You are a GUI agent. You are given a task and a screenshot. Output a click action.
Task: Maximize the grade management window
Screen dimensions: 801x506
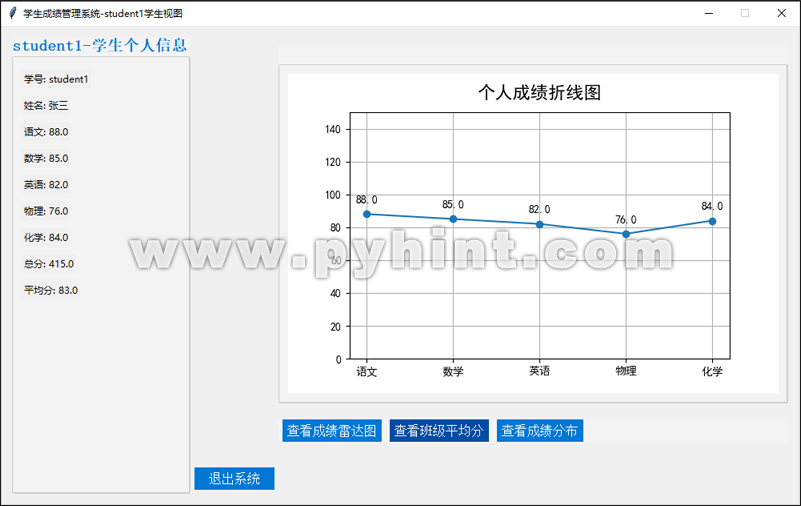coord(745,13)
